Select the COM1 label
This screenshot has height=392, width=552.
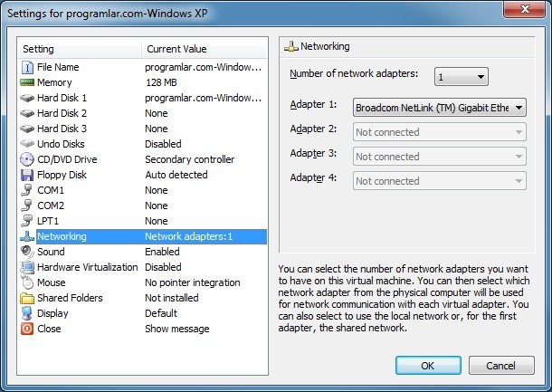point(51,190)
